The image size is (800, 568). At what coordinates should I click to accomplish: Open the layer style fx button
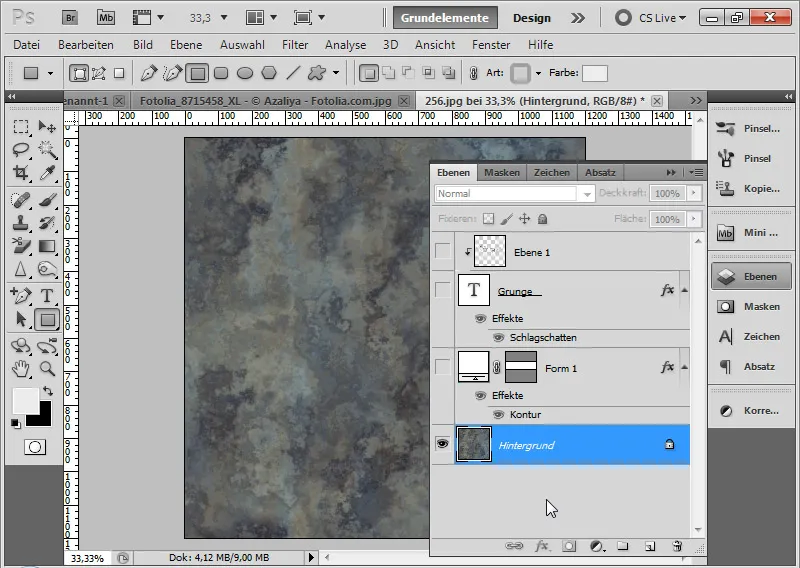click(x=543, y=546)
